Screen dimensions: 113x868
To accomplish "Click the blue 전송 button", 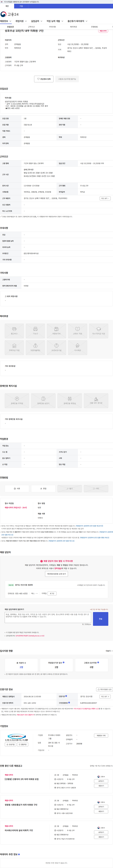I will (x=101, y=619).
